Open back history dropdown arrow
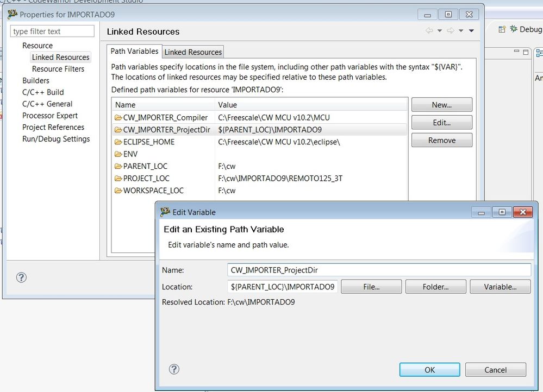This screenshot has width=543, height=392. [440, 30]
